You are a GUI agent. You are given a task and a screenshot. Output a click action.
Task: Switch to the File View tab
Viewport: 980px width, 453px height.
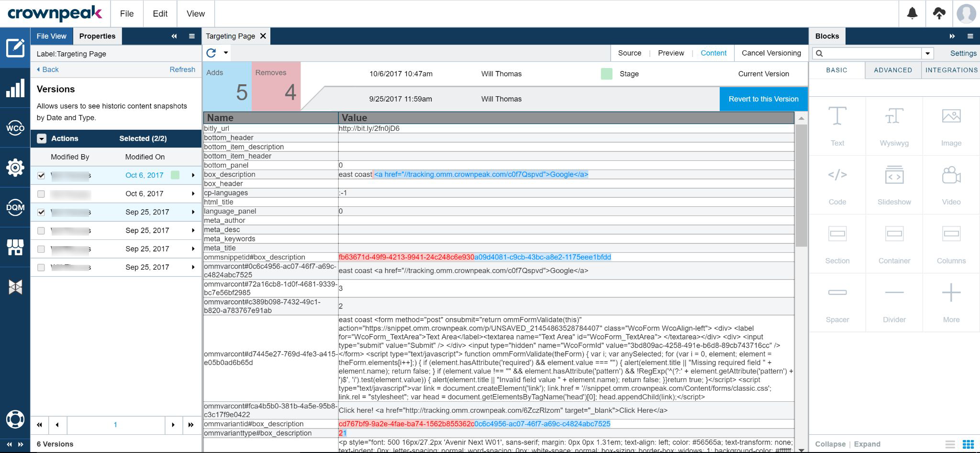[52, 36]
